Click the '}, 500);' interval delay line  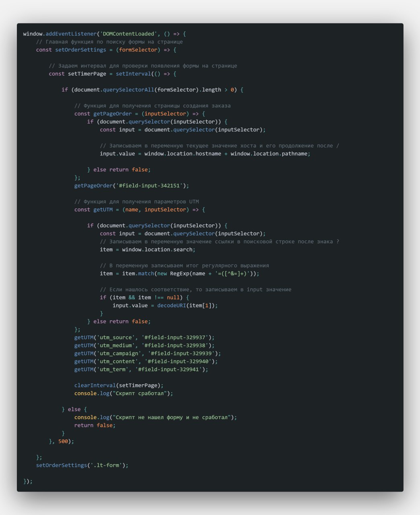pyautogui.click(x=62, y=441)
